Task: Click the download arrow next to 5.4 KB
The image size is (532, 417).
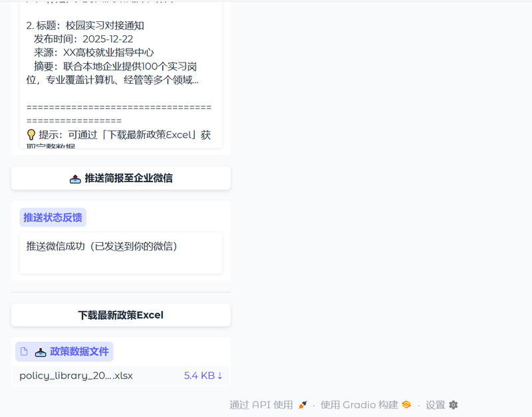Action: pos(220,376)
